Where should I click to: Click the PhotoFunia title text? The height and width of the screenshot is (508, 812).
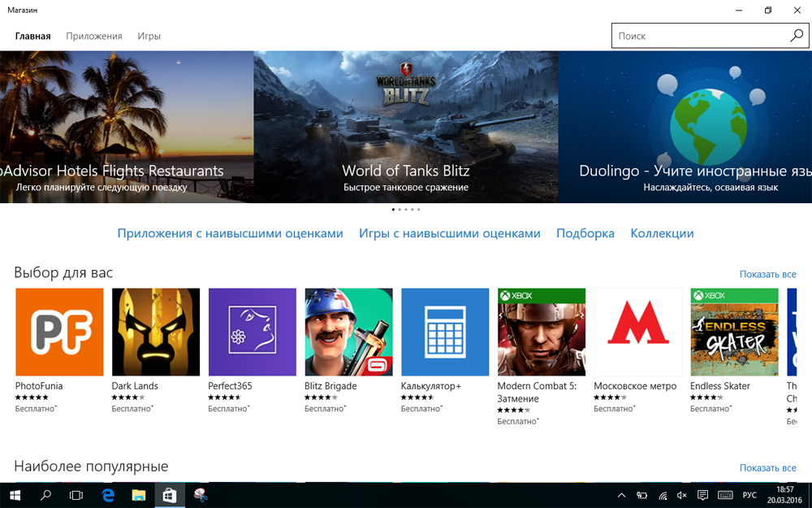pyautogui.click(x=39, y=385)
